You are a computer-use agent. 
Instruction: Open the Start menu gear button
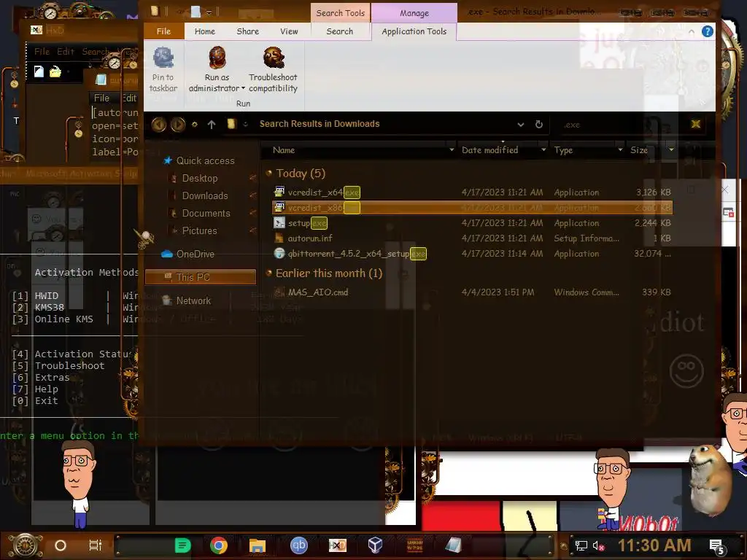tap(26, 545)
